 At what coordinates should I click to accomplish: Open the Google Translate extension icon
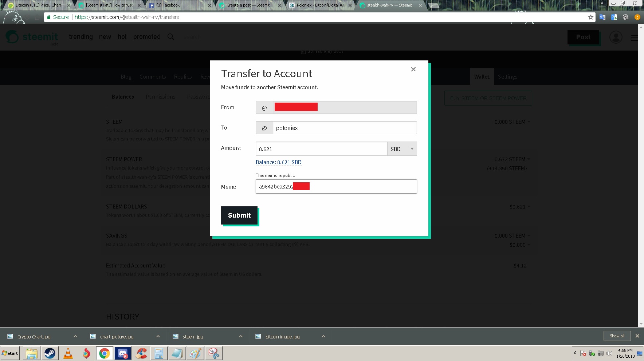click(602, 17)
